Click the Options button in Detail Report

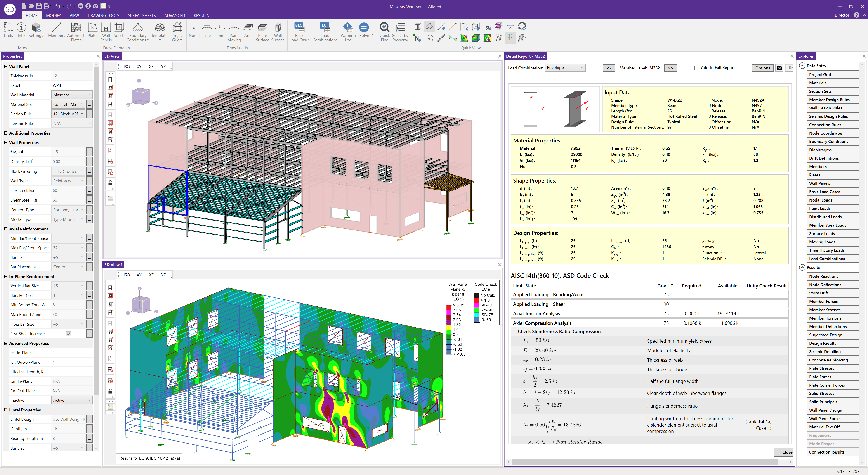point(762,68)
